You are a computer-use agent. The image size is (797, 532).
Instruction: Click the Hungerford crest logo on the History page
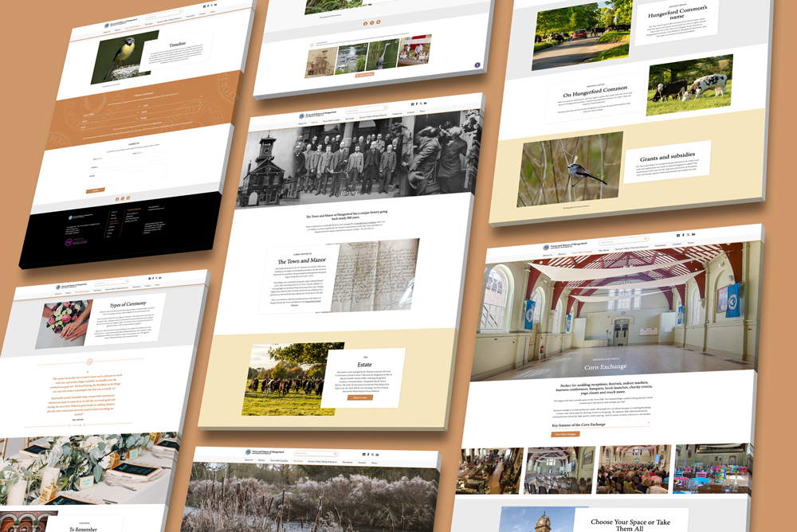(x=301, y=115)
